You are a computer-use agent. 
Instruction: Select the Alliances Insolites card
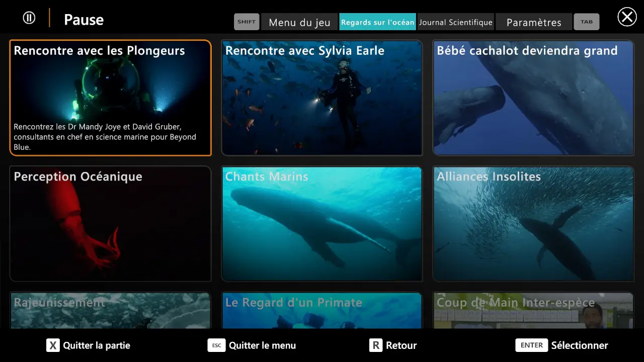533,224
